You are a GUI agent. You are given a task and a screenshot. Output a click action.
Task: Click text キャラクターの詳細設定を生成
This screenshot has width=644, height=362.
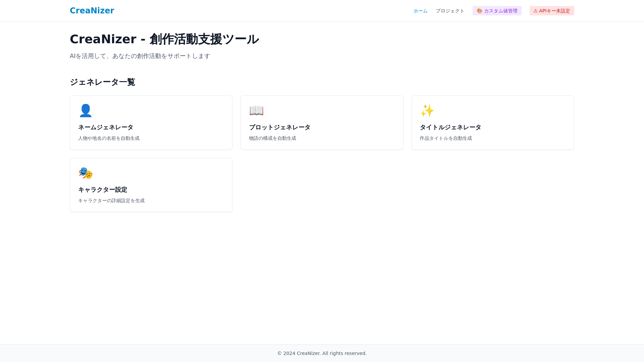[111, 200]
